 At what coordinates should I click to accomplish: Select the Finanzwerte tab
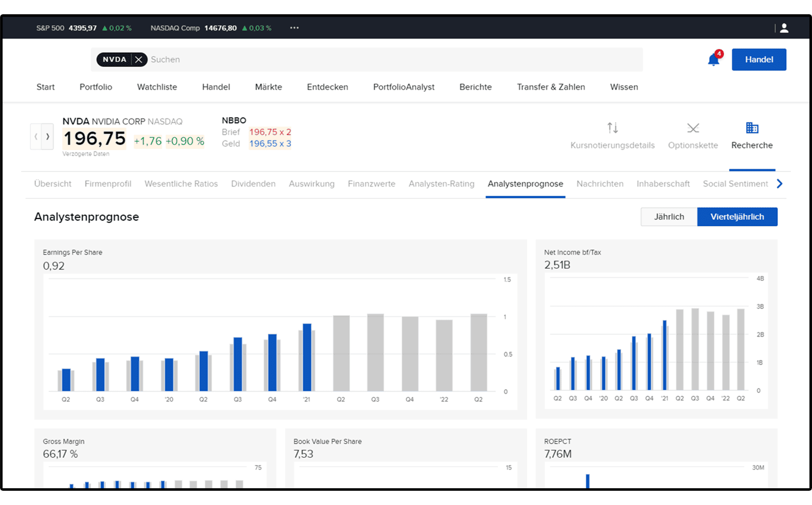click(x=372, y=184)
